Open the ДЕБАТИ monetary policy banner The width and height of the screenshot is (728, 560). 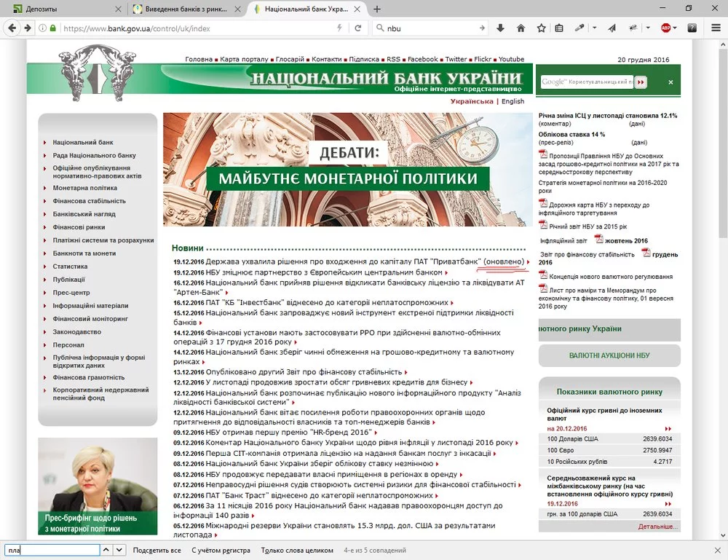point(348,170)
